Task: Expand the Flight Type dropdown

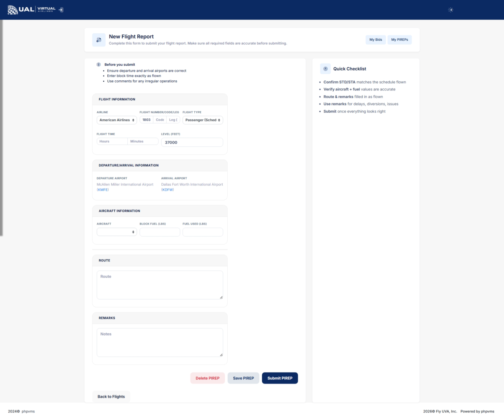Action: click(202, 120)
